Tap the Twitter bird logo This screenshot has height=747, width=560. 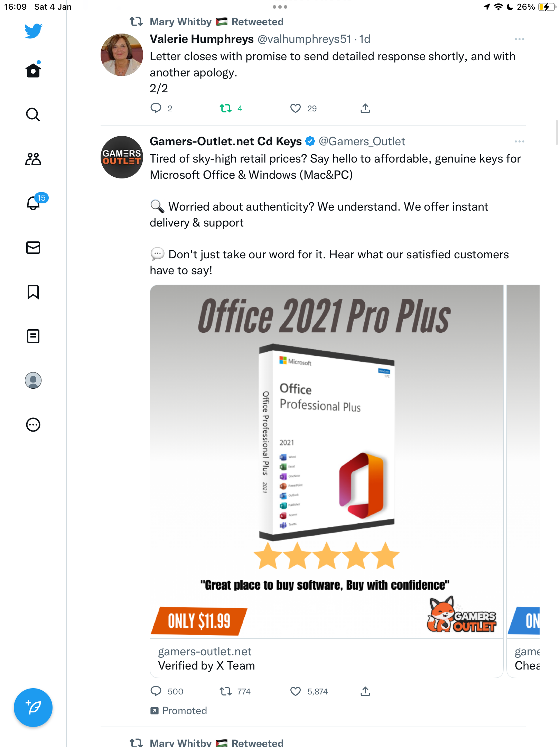tap(33, 31)
